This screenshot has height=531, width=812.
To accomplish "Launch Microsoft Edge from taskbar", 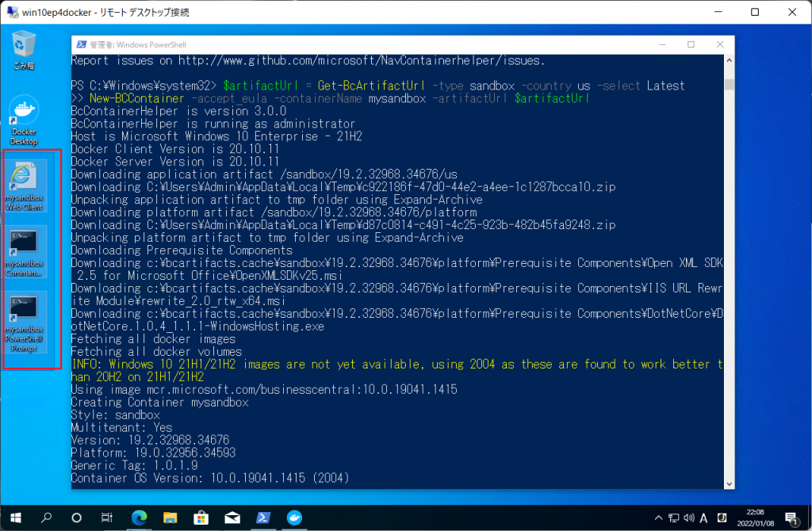I will tap(140, 518).
